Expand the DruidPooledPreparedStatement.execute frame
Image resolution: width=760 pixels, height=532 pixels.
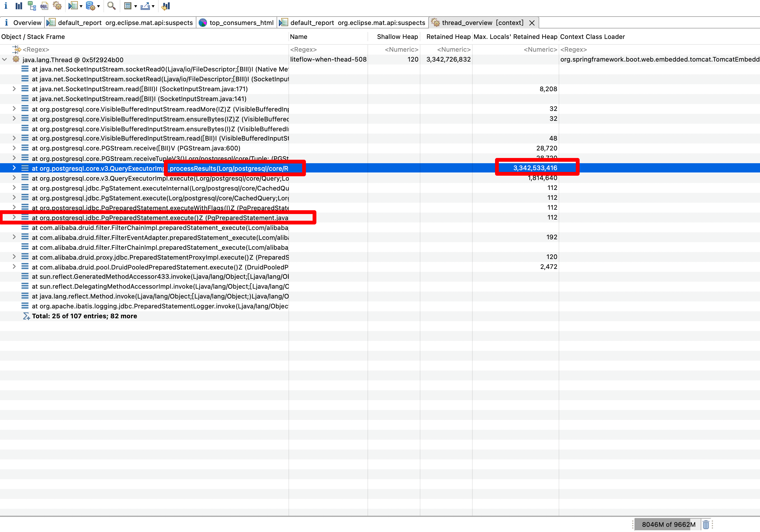[14, 267]
